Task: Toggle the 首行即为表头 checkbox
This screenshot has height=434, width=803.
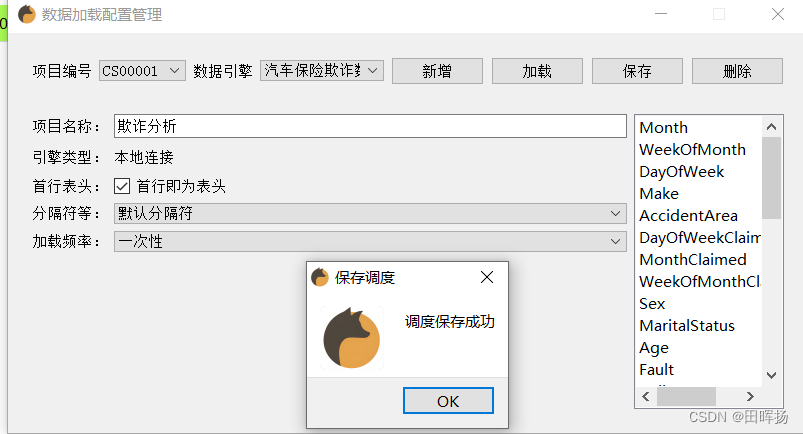Action: tap(122, 186)
